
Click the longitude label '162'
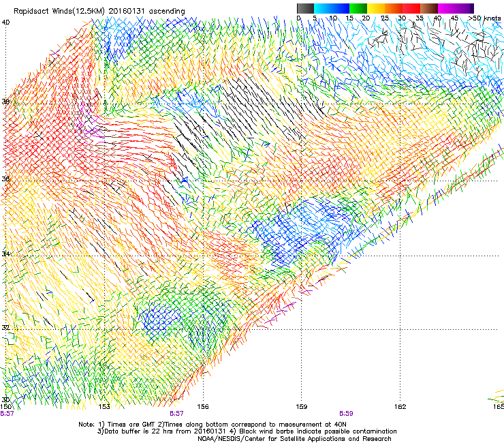click(400, 407)
